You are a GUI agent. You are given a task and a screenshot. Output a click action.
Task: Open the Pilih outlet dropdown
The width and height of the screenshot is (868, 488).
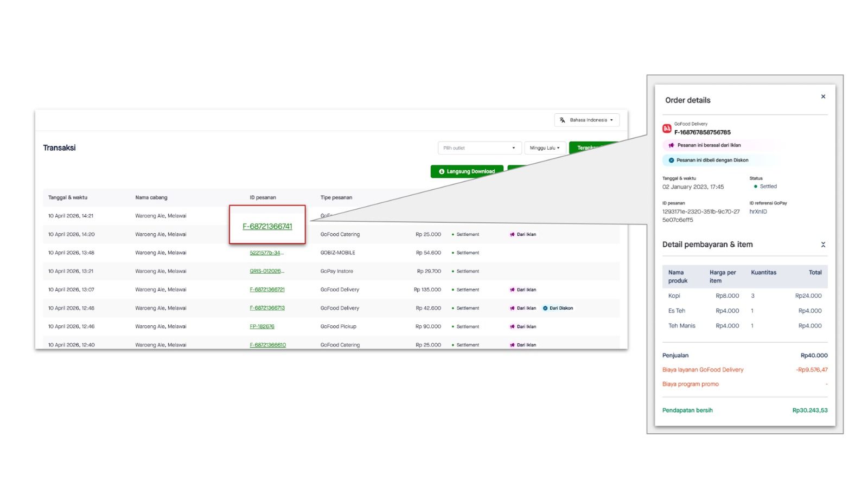[x=480, y=148]
